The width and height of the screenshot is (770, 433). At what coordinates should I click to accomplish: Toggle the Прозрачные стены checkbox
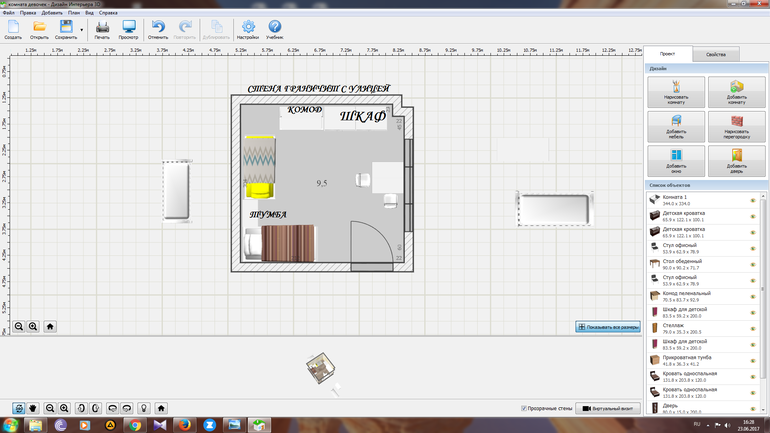525,408
